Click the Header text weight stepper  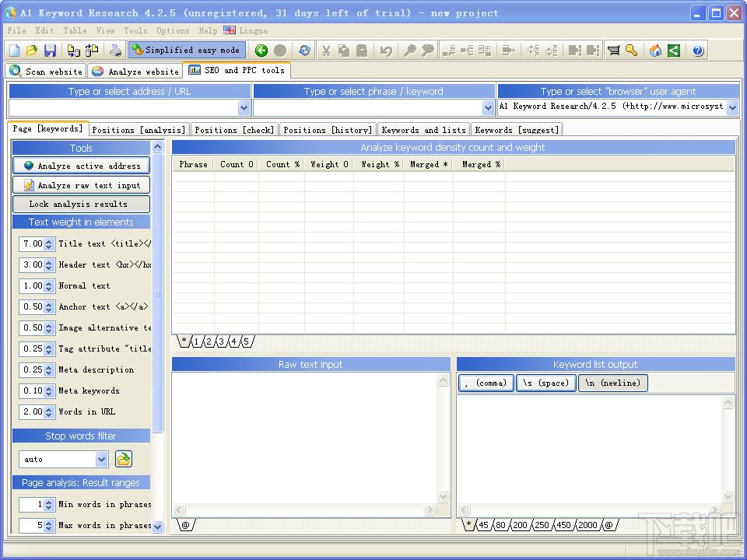pos(48,264)
